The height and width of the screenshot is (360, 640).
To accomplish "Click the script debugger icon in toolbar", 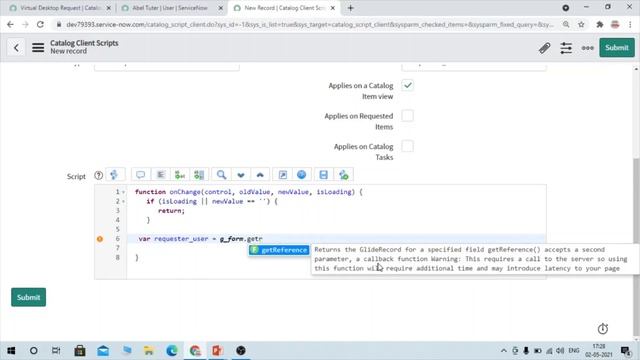I will pyautogui.click(x=344, y=175).
